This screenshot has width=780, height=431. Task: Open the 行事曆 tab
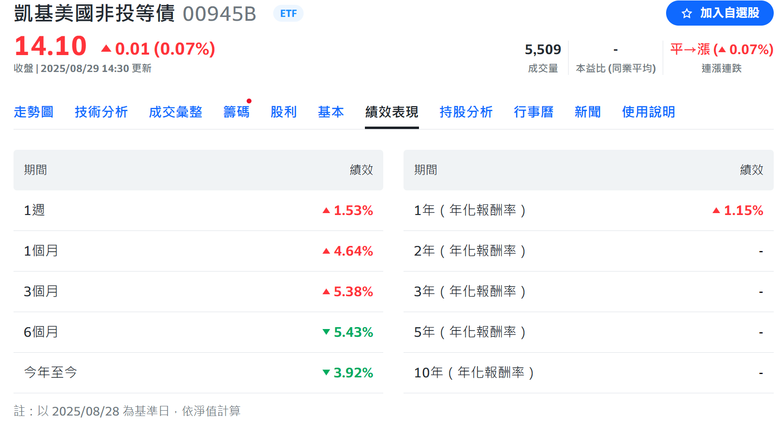click(534, 112)
